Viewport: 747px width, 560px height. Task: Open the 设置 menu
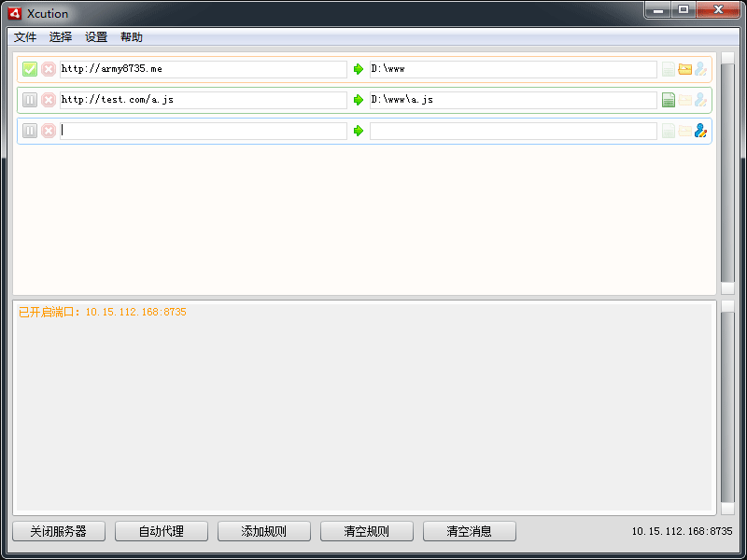point(96,37)
